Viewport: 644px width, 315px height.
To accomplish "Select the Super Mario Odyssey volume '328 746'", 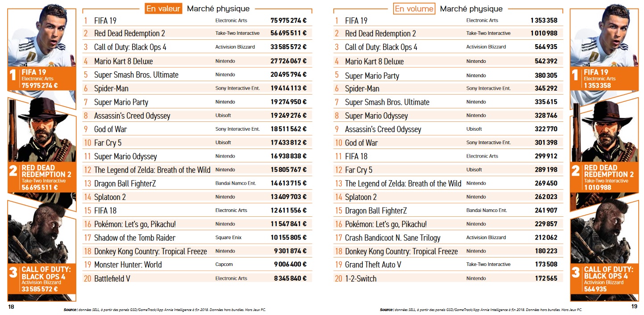I will click(546, 116).
